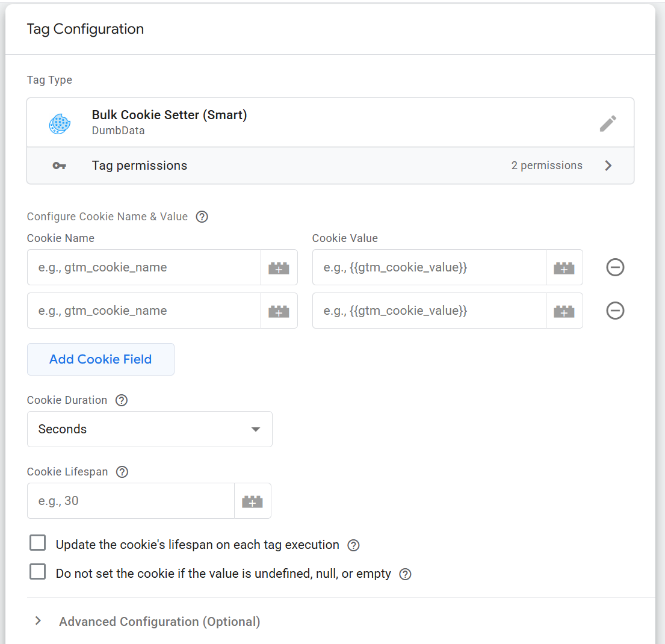Click help icon beside Cookie Lifespan label
Viewport: 665px width, 644px height.
pos(122,472)
